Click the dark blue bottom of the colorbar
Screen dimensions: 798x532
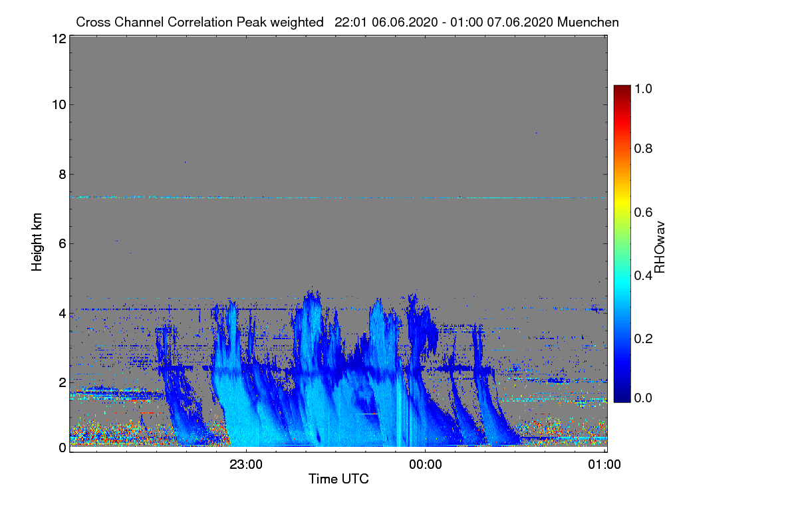coord(622,398)
